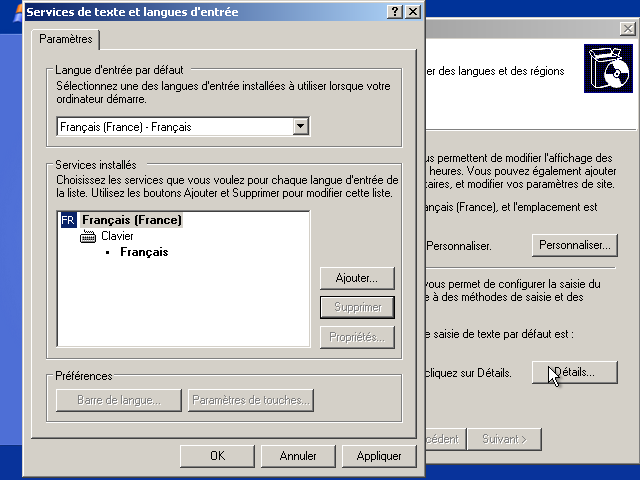Select the Clavier node label
Viewport: 640px width, 480px height.
pos(118,236)
